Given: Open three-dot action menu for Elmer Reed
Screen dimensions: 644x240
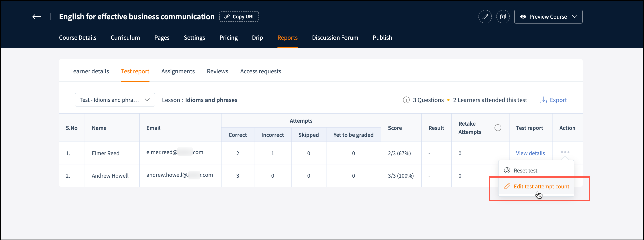Looking at the screenshot, I should coord(565,152).
